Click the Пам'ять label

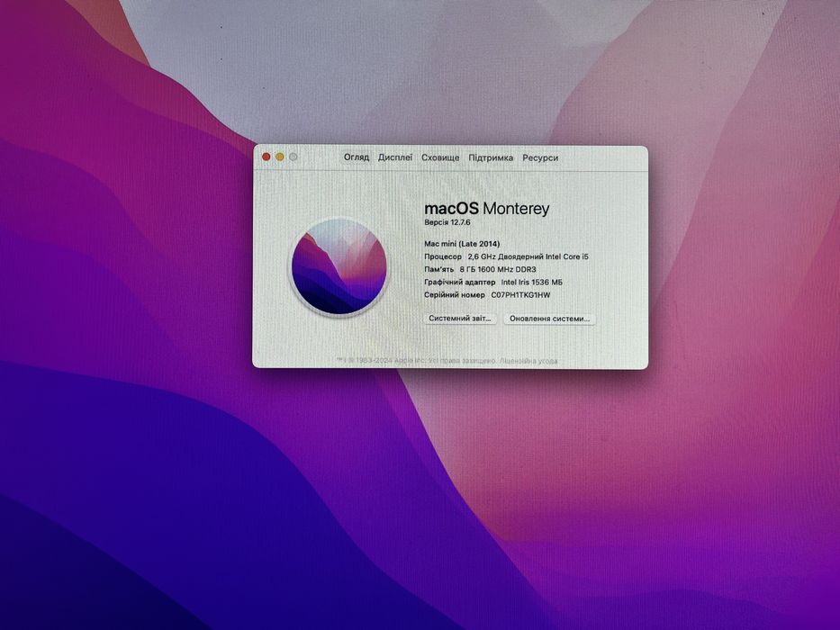click(x=439, y=269)
